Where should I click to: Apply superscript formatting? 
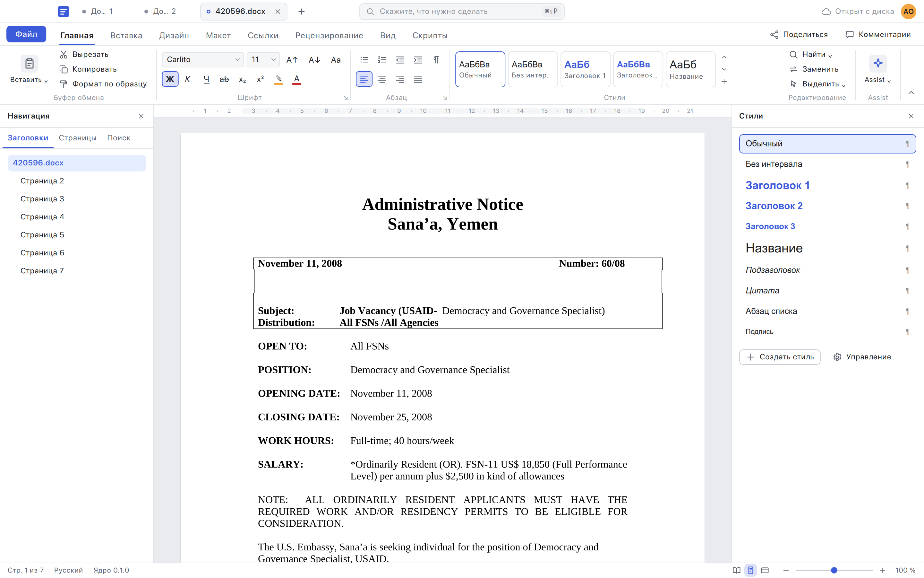(261, 79)
